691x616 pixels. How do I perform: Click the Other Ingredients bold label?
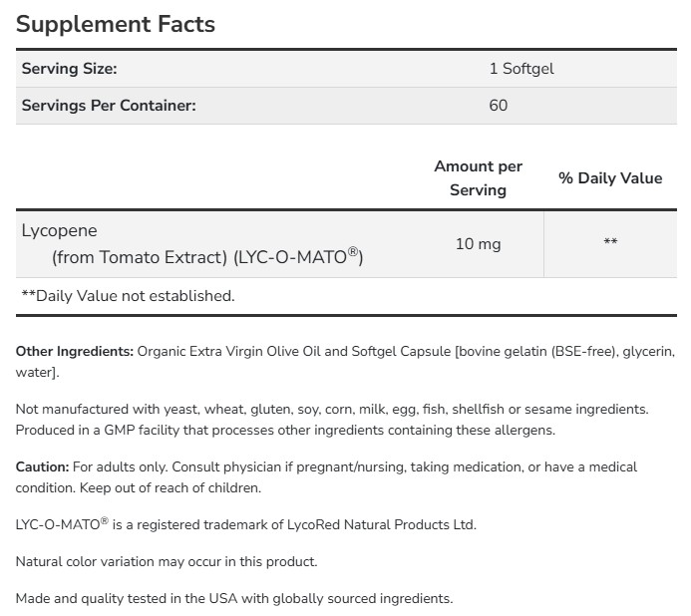click(74, 351)
